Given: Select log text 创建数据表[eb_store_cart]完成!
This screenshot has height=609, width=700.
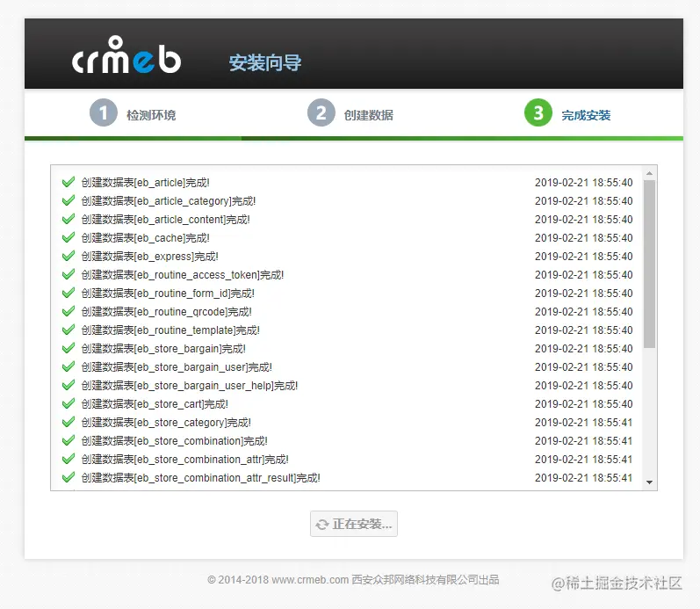Looking at the screenshot, I should tap(155, 404).
